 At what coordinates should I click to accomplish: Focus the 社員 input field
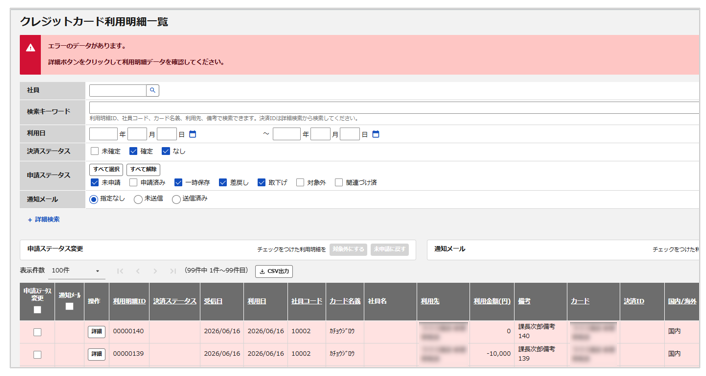[x=118, y=91]
